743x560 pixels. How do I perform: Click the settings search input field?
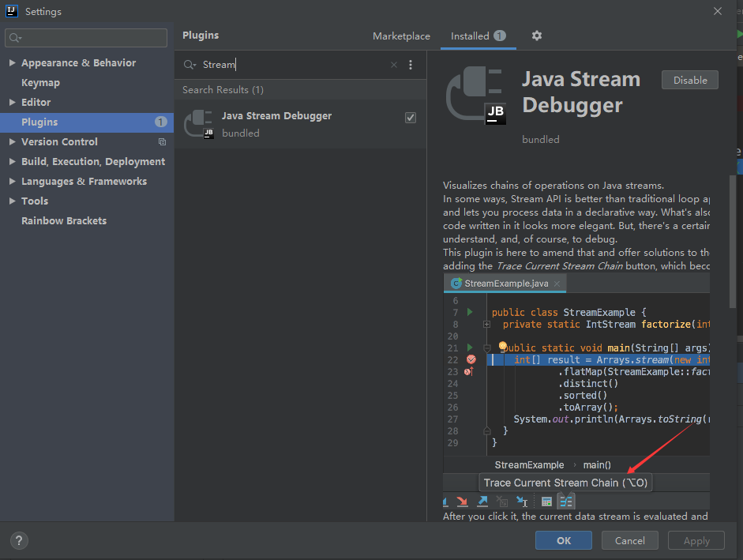tap(93, 38)
